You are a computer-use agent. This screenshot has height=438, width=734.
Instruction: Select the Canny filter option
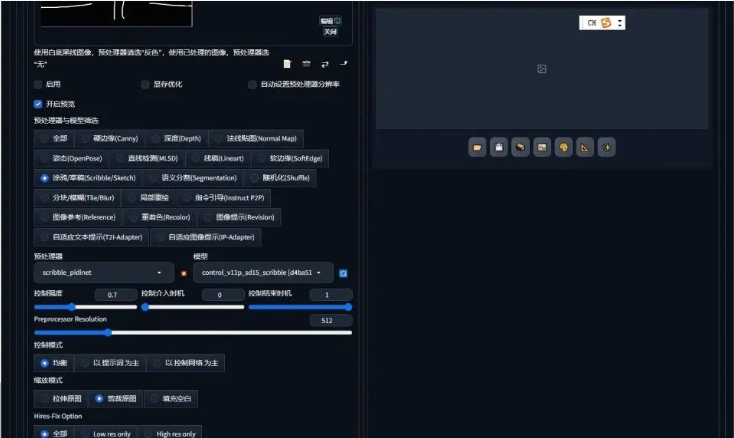[110, 139]
